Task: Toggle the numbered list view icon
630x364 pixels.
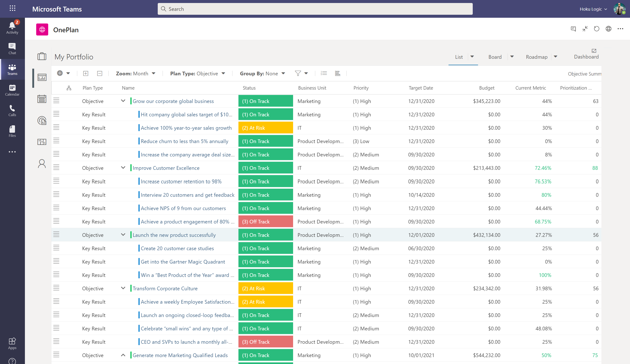Action: pos(324,73)
